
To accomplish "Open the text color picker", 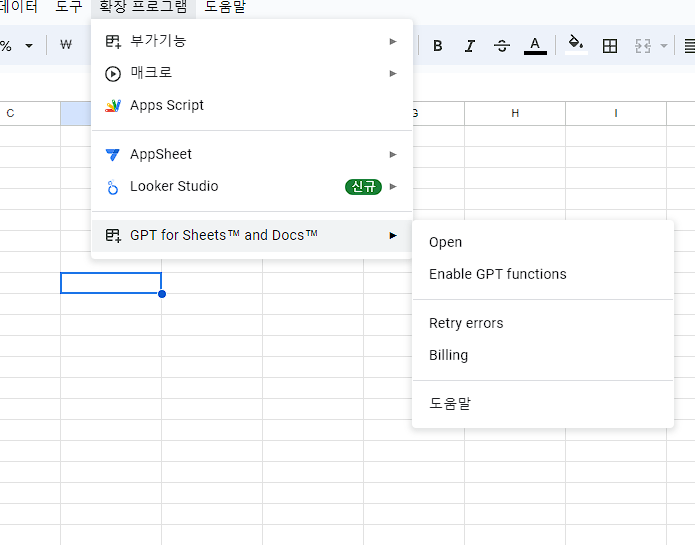I will [535, 46].
